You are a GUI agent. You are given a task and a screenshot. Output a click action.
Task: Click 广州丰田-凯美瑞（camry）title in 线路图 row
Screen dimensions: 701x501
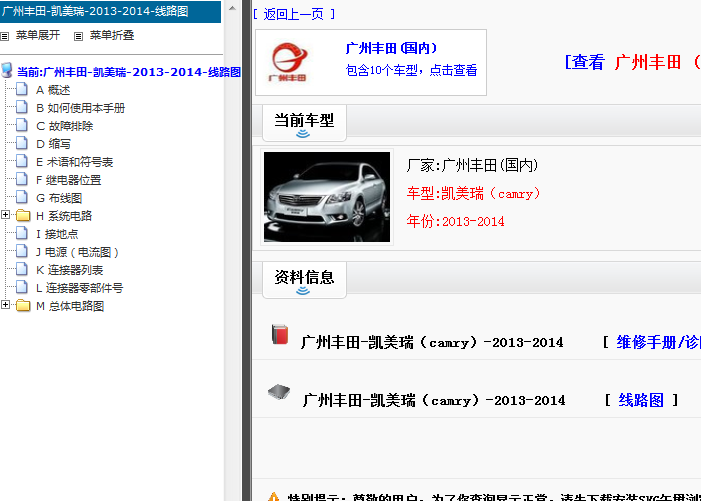coord(434,400)
